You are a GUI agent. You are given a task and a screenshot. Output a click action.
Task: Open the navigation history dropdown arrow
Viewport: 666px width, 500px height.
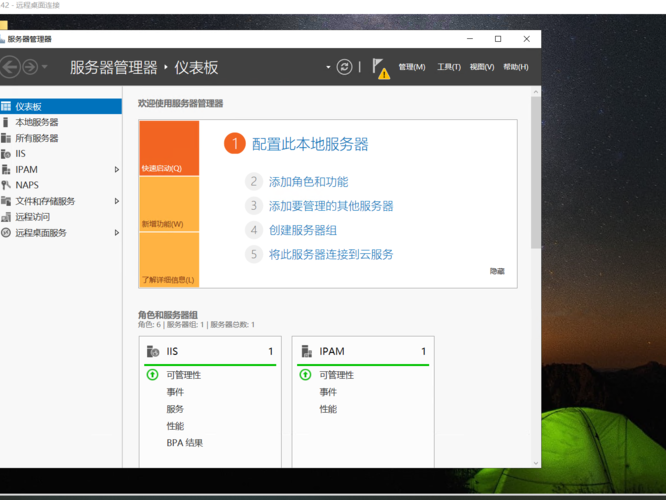(x=45, y=67)
